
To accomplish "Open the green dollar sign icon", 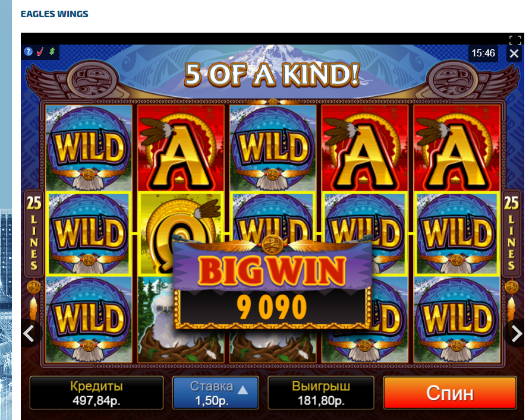I will pyautogui.click(x=52, y=51).
